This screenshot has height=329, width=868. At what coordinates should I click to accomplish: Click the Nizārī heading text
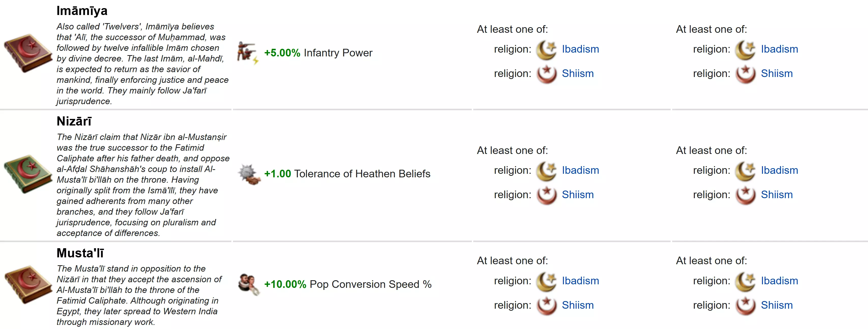(x=74, y=121)
